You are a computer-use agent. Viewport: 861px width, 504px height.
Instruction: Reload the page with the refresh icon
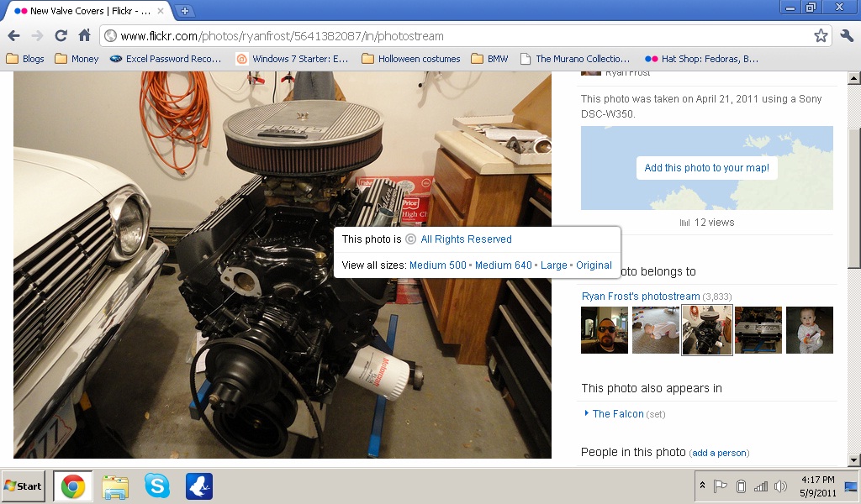(x=61, y=36)
